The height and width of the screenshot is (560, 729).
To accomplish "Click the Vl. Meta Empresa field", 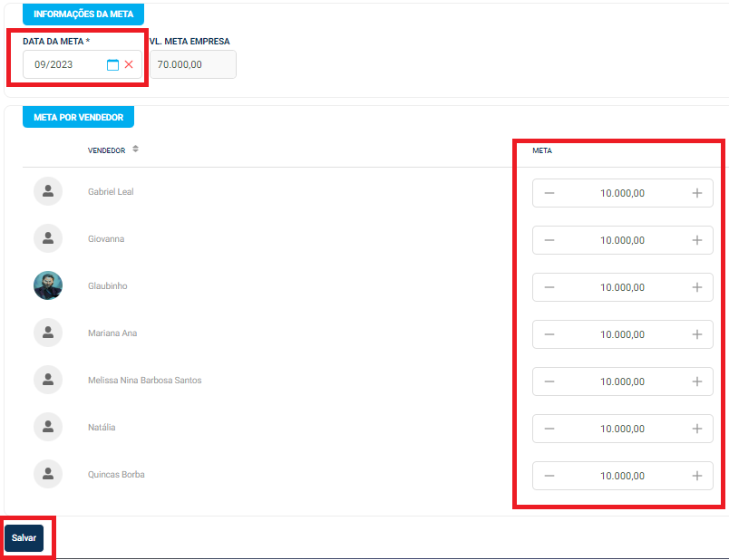I will [x=192, y=64].
